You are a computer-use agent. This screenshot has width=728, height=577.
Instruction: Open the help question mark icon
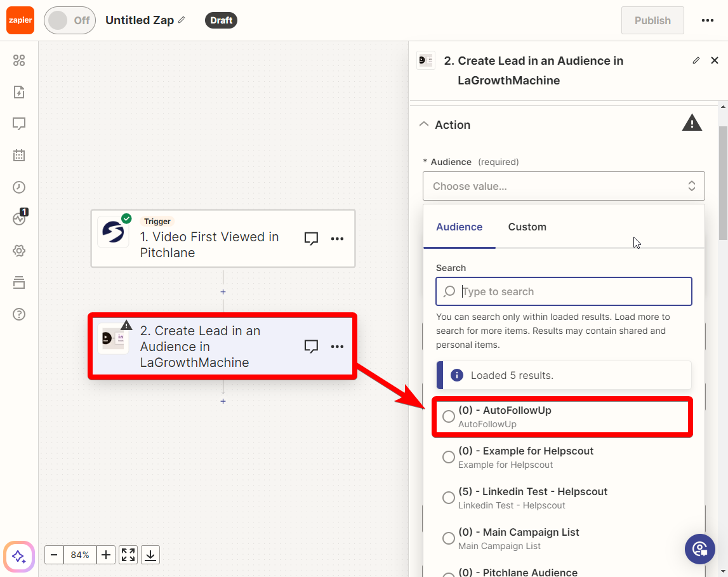tap(19, 314)
